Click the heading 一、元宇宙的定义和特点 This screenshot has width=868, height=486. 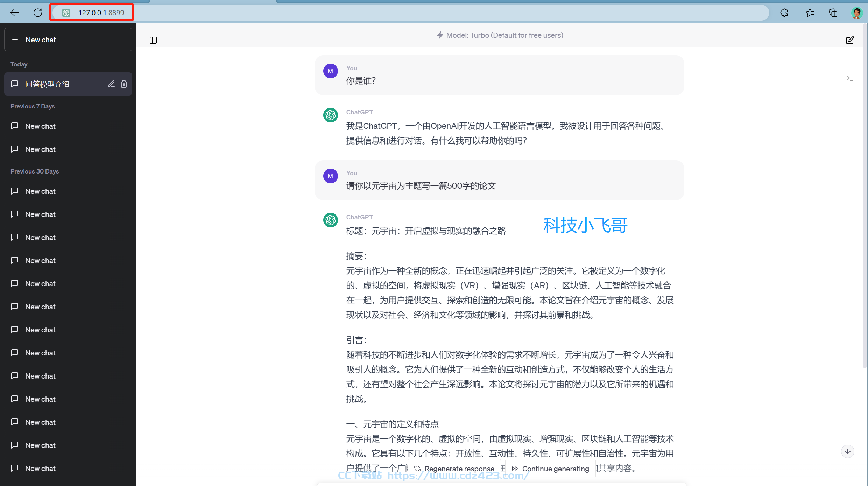pos(392,424)
